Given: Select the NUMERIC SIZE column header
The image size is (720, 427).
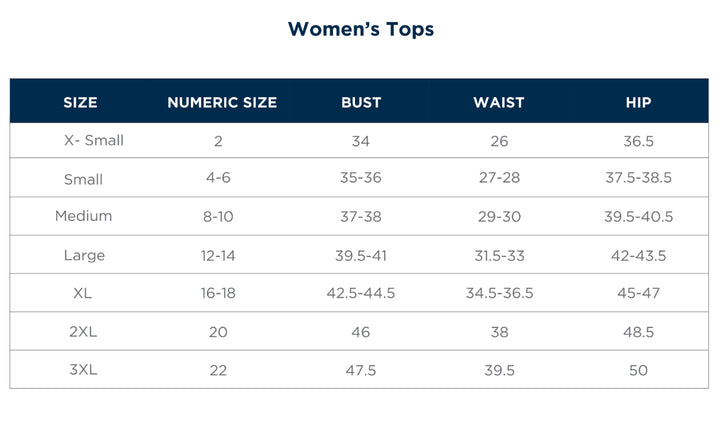Looking at the screenshot, I should point(222,102).
